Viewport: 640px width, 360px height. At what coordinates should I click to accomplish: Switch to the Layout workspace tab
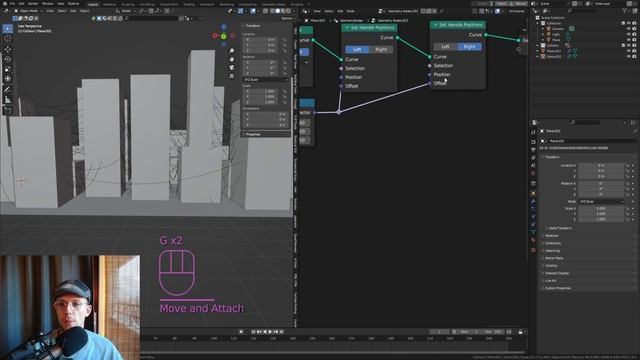tap(93, 4)
